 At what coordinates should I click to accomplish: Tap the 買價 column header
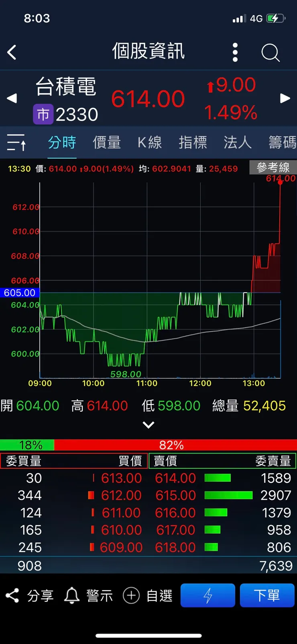130,461
